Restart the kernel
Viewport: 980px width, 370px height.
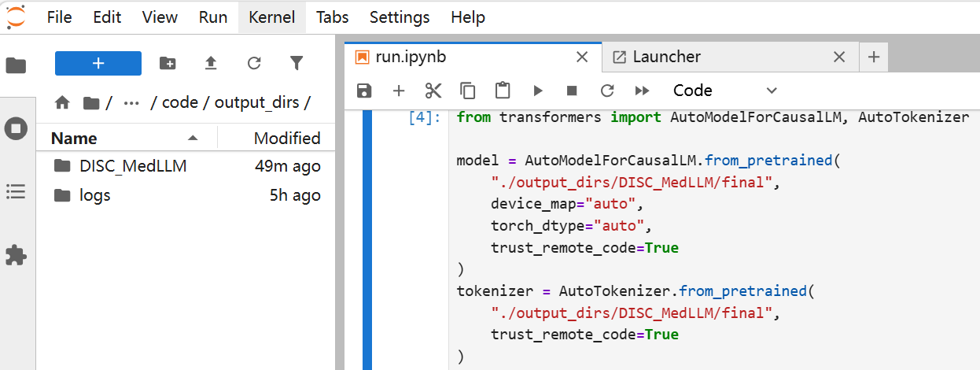click(x=607, y=91)
